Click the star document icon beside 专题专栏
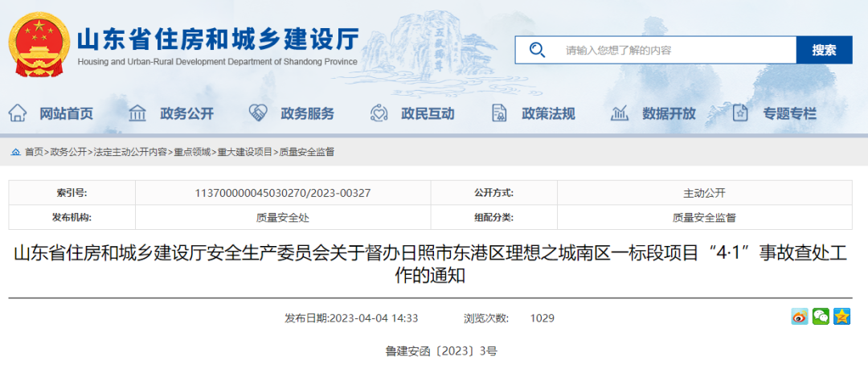This screenshot has height=369, width=868. (740, 113)
